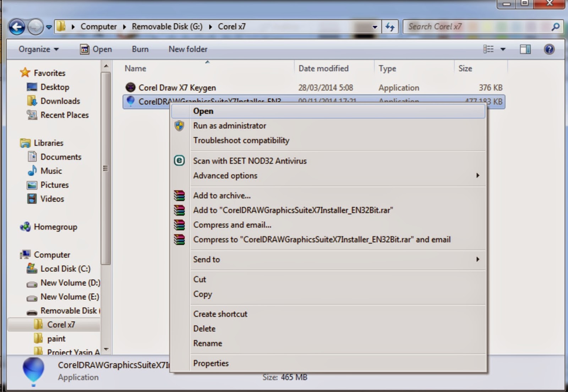Open the Organize dropdown menu
Screen dimensions: 568x392
38,49
